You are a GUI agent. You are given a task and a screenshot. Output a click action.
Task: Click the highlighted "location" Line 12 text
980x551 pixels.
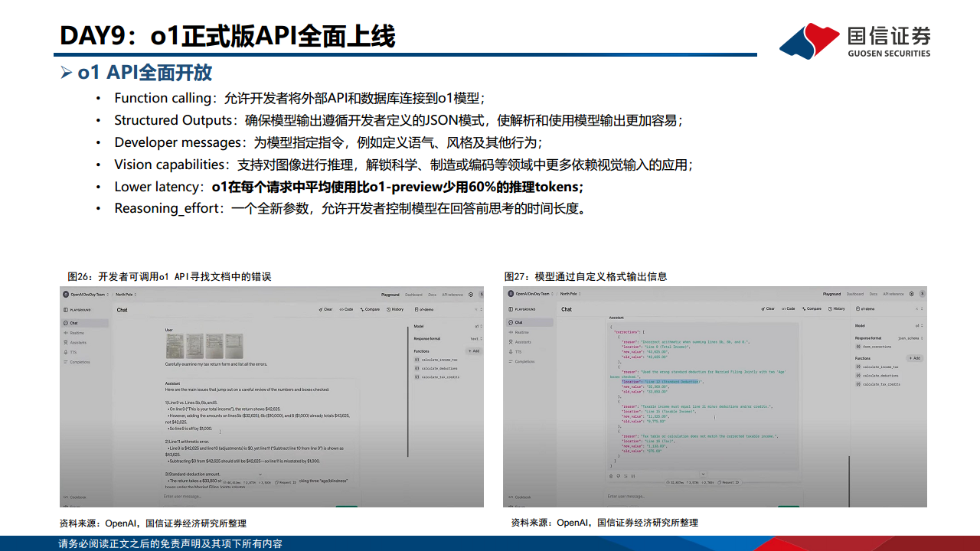click(661, 381)
